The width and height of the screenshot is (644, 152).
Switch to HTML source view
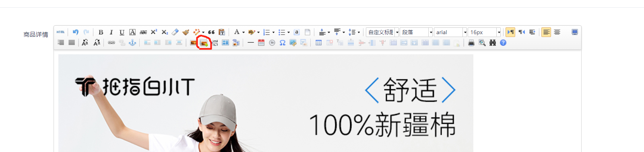[x=60, y=32]
